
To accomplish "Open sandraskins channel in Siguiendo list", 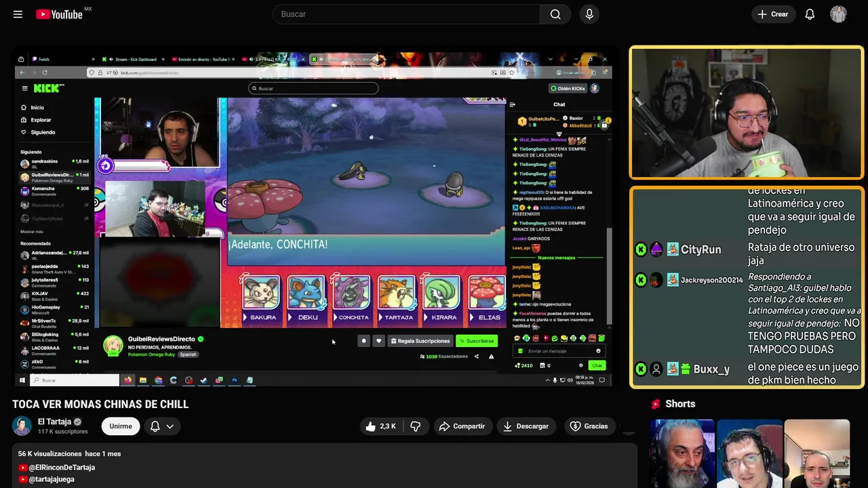I will (54, 163).
